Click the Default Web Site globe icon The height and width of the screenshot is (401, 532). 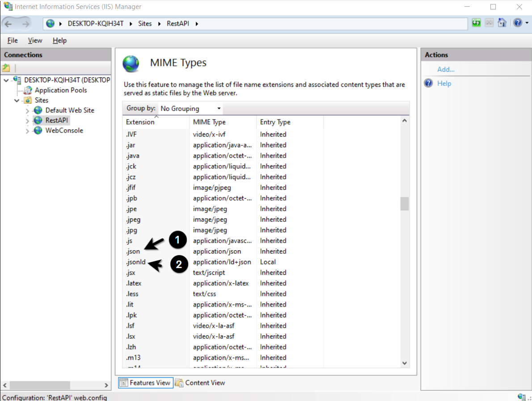coord(38,111)
